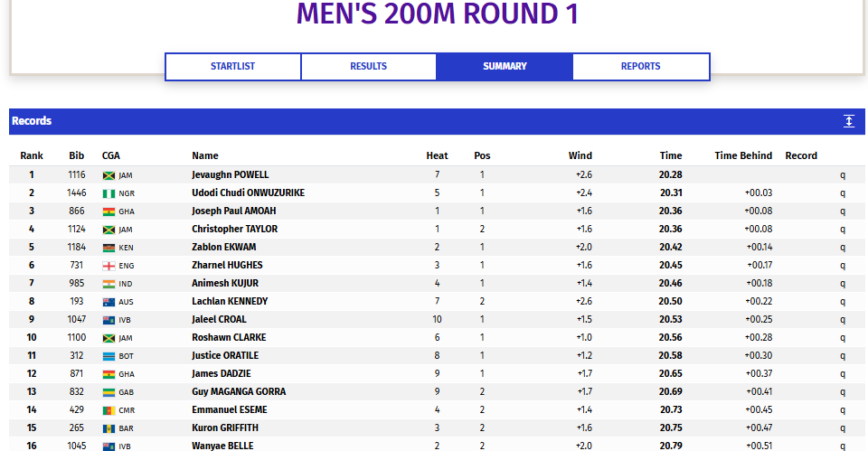868x451 pixels.
Task: Click the Nigeria flag icon for Udodi ONWUZURIKE
Action: tap(108, 193)
